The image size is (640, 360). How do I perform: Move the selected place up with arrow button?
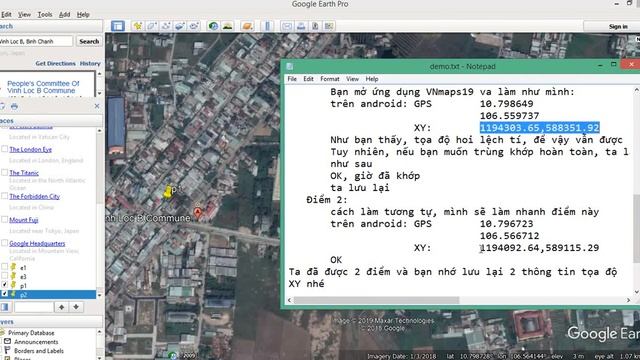61,307
